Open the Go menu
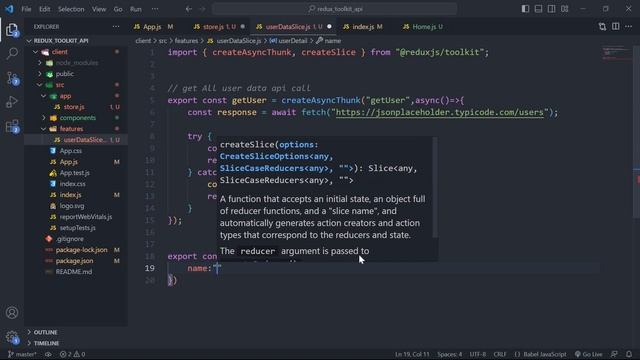The image size is (640, 360). click(x=118, y=9)
